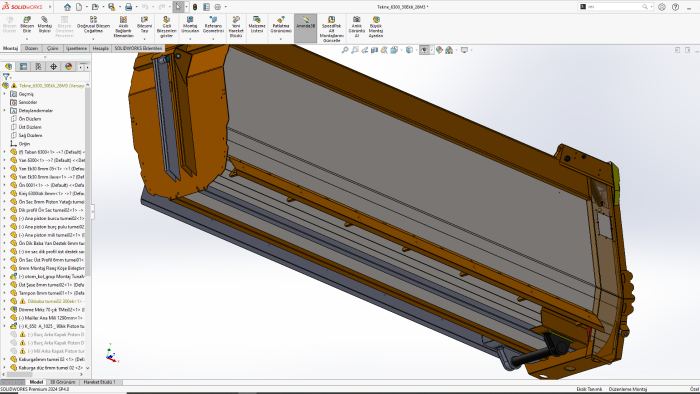The image size is (700, 394).
Task: Open the Referans Geometrisi dropdown arrow
Action: coord(213,39)
